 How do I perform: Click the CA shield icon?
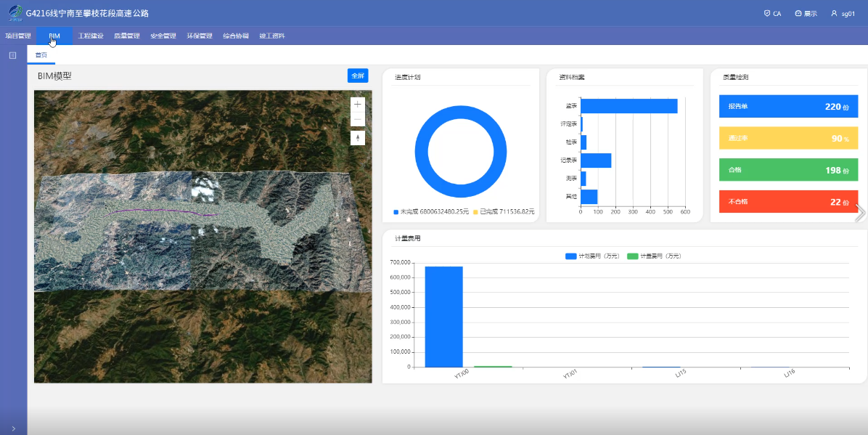[767, 13]
